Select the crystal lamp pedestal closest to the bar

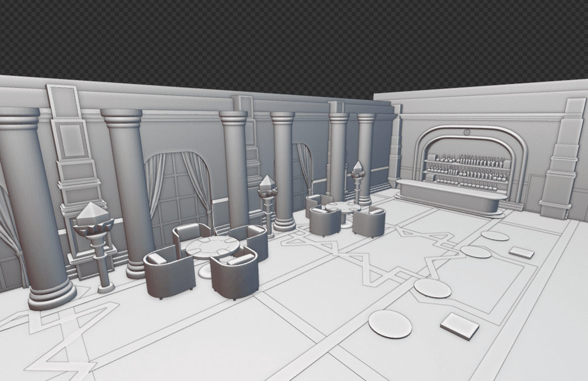(x=358, y=181)
